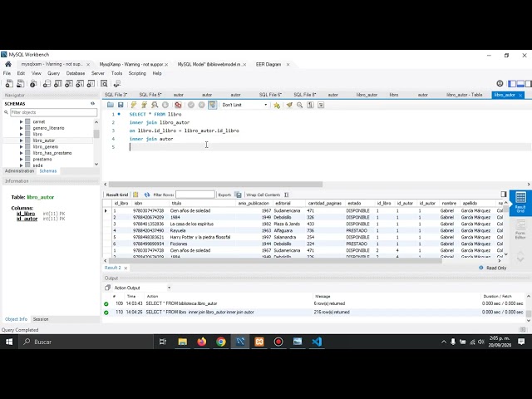Expand the libro table node
532x399 pixels.
tap(21, 134)
